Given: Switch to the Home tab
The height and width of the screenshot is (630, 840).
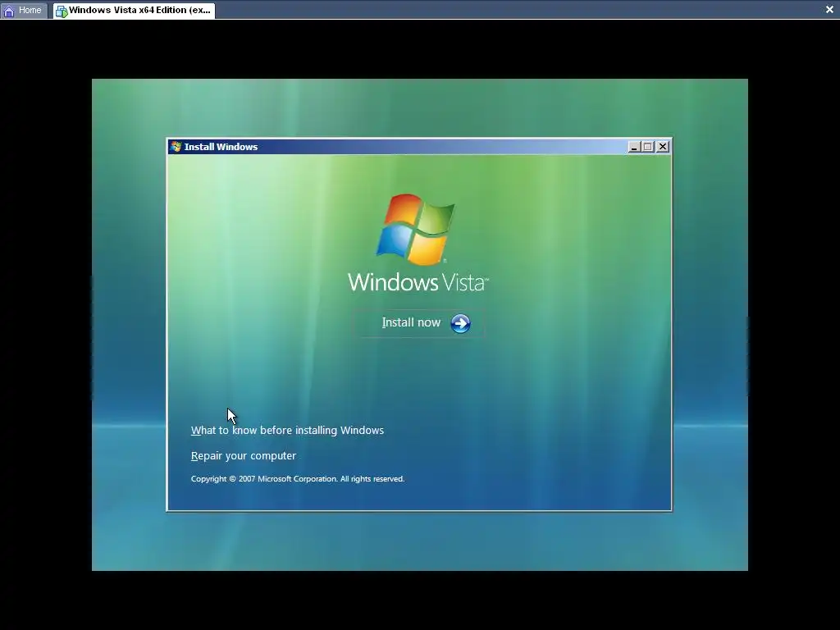Looking at the screenshot, I should tap(24, 10).
